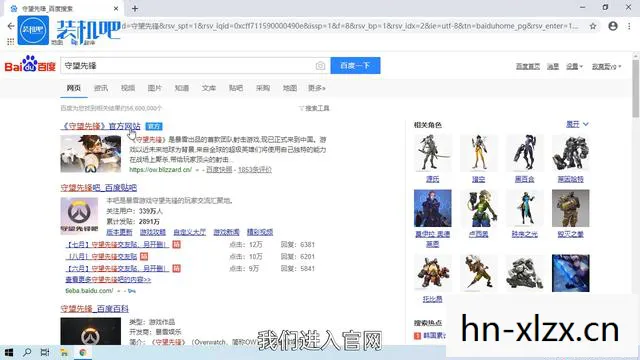Image resolution: width=640 pixels, height=360 pixels.
Task: Open the 【六月】守望先锋交友贴 post link
Action: click(117, 269)
